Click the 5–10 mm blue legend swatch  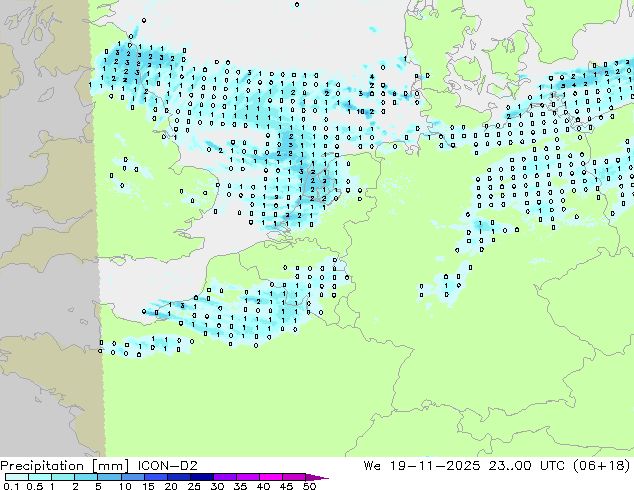109,477
